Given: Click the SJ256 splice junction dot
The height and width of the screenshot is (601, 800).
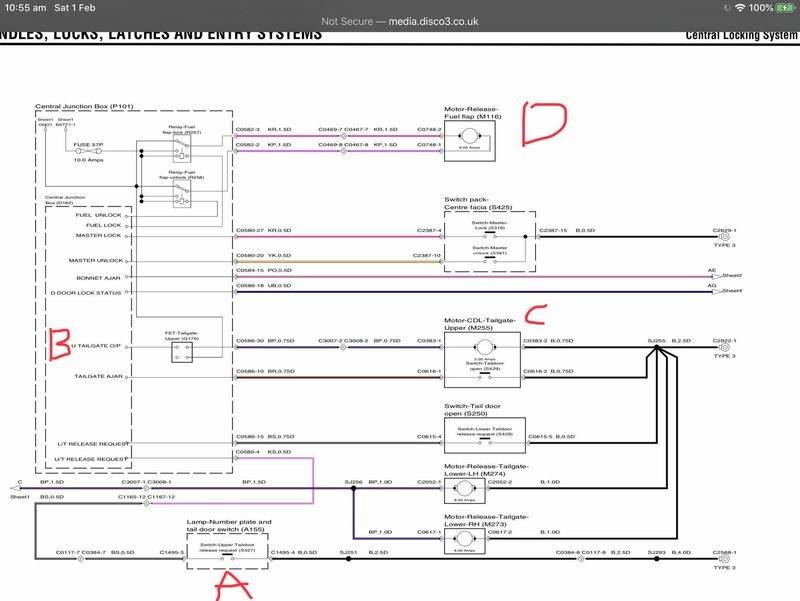Looking at the screenshot, I should point(353,488).
